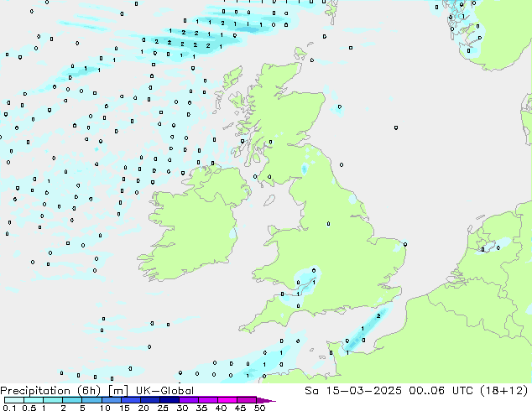Viewport: 532px width, 411px height.
Task: Click the '50' legend scale label
Action: pyautogui.click(x=259, y=408)
